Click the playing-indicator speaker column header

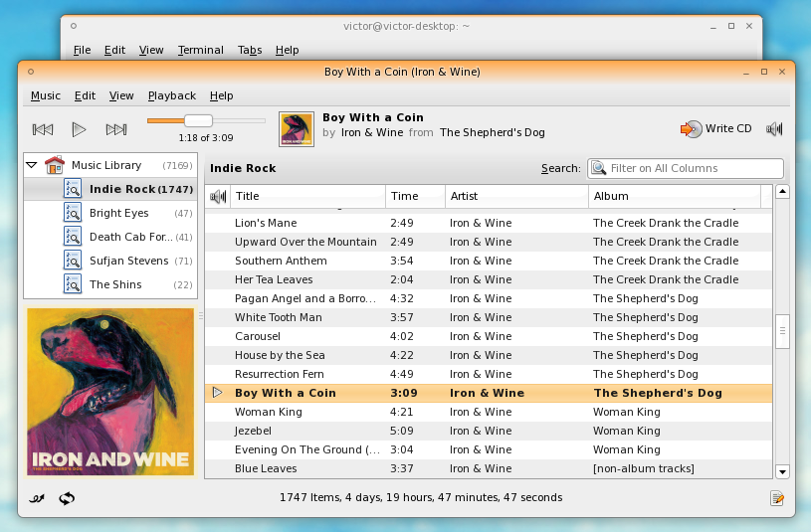[218, 197]
